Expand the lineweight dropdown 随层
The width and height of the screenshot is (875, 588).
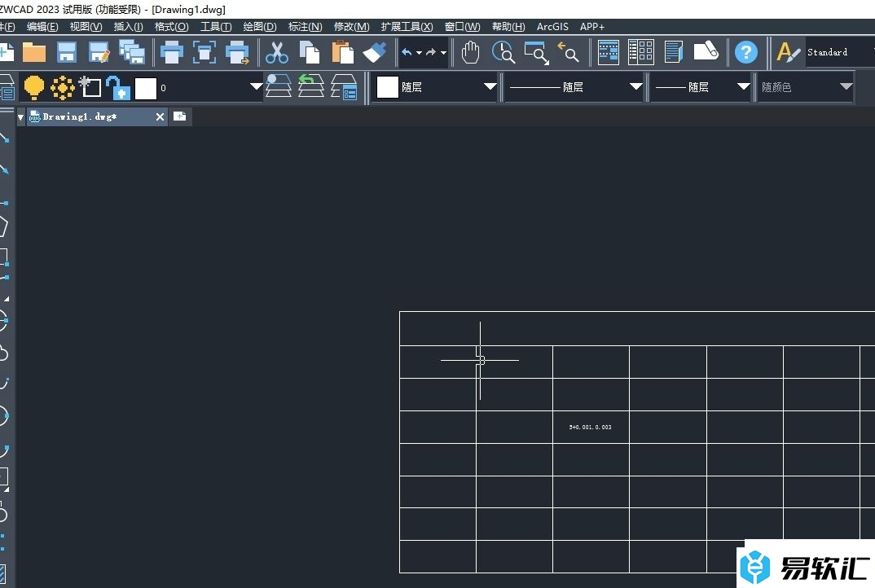[x=743, y=86]
